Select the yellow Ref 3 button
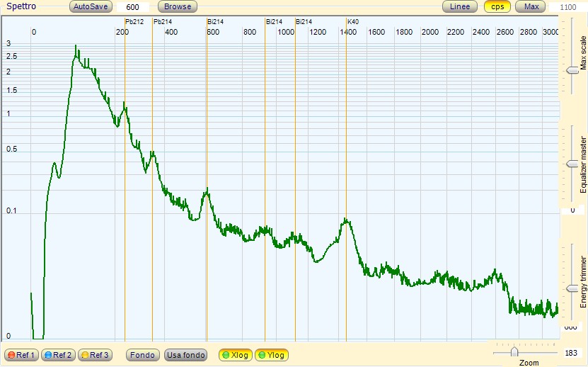Screen dimensions: 588x367 tap(95, 355)
